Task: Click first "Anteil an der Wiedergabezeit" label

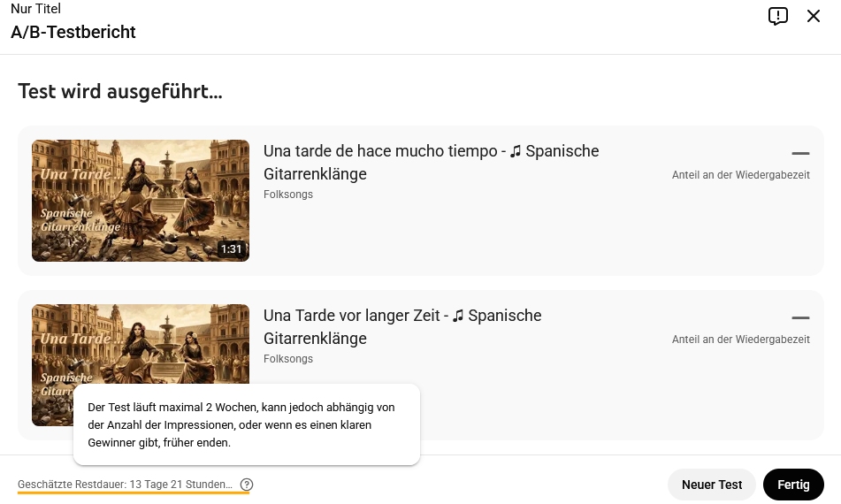Action: click(741, 175)
